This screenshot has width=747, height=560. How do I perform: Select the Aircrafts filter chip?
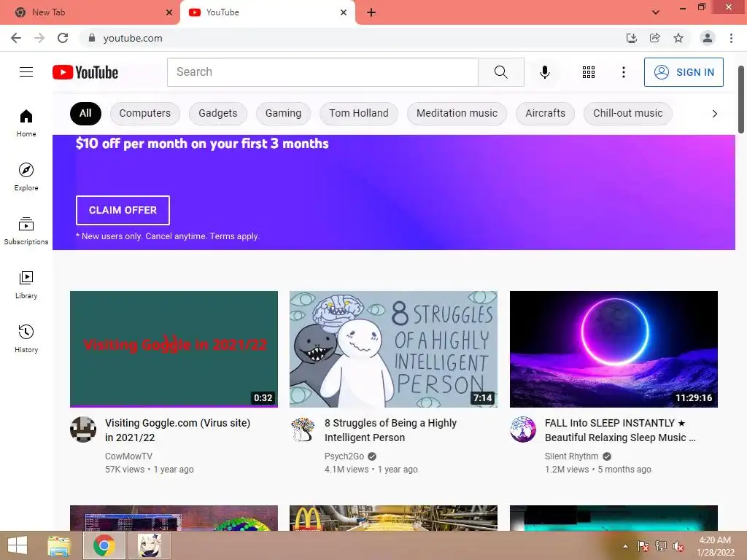(545, 113)
